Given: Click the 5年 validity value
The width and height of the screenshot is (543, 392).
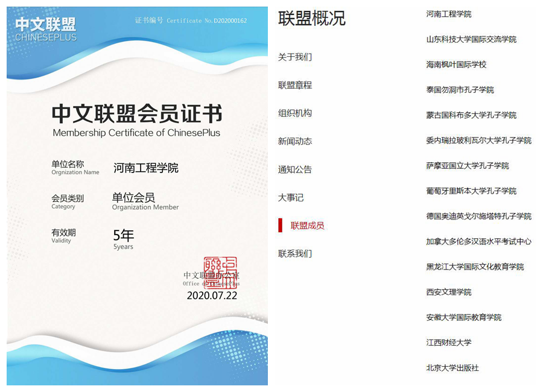Looking at the screenshot, I should 124,235.
